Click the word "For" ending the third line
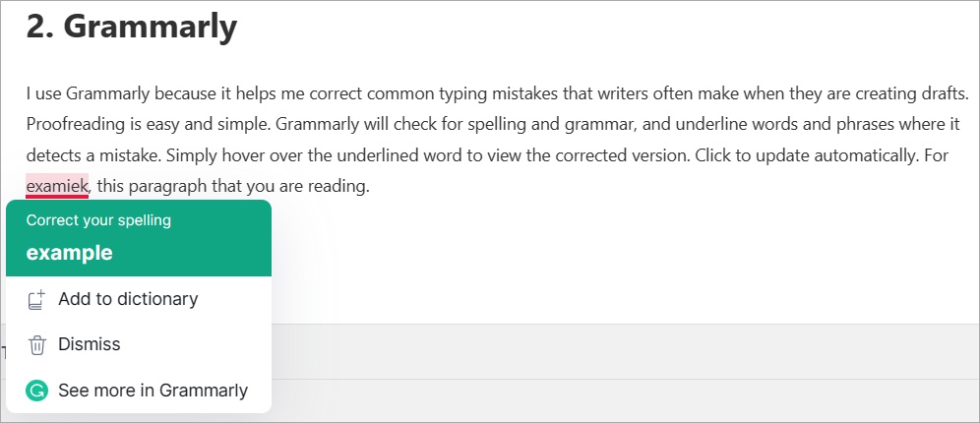Screen dimensions: 980x423 [x=936, y=155]
